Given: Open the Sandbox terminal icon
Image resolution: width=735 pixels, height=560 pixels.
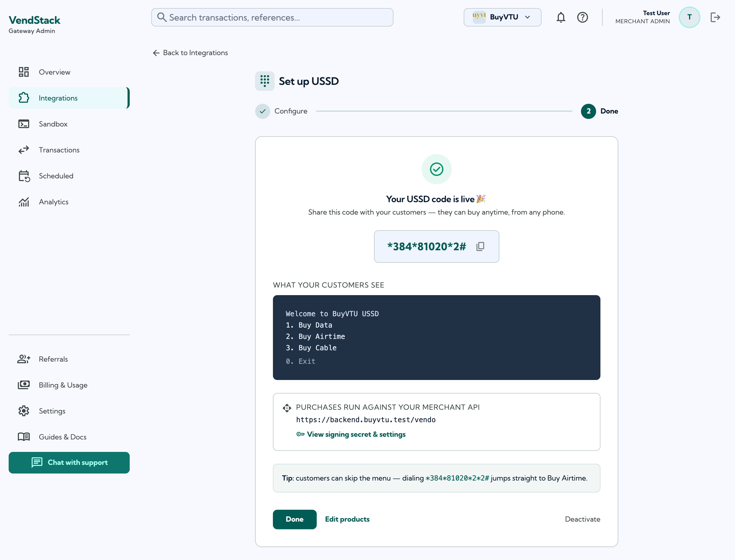Looking at the screenshot, I should (24, 124).
